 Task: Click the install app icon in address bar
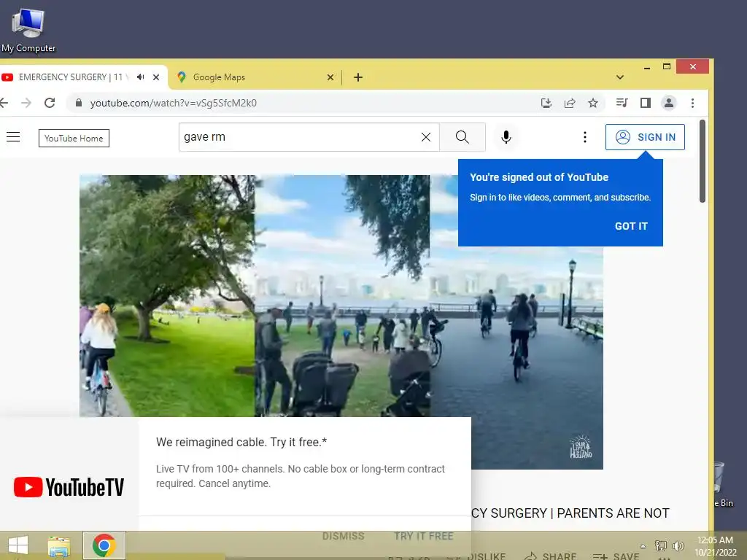pos(546,103)
